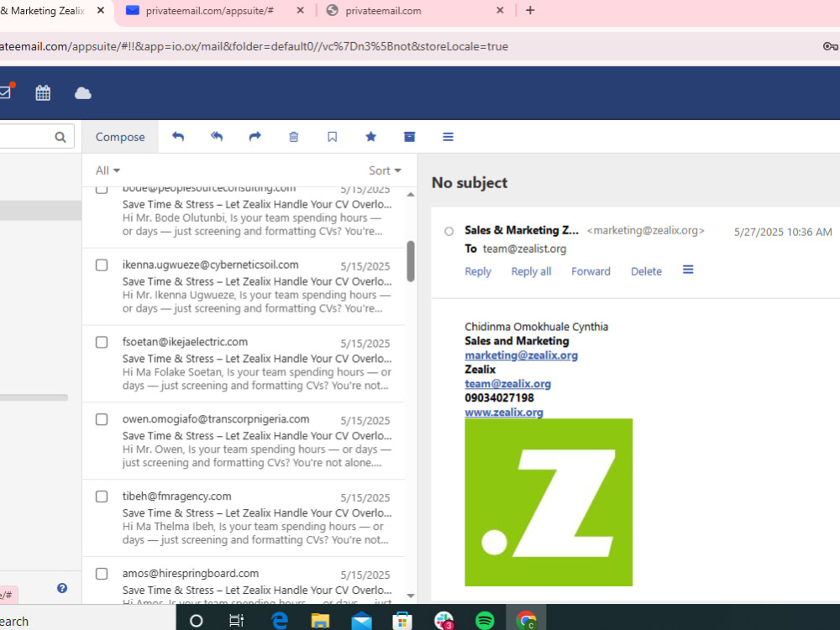Open toolbar hamburger more-actions menu
840x630 pixels.
pos(448,137)
